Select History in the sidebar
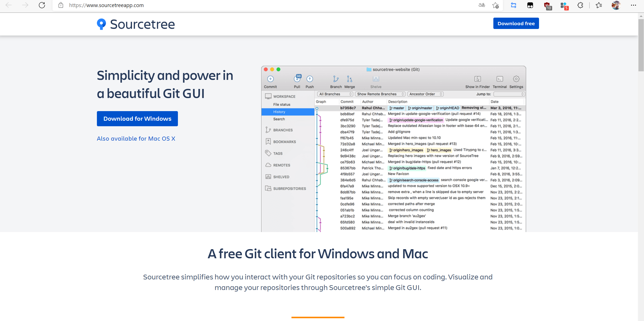 [279, 112]
